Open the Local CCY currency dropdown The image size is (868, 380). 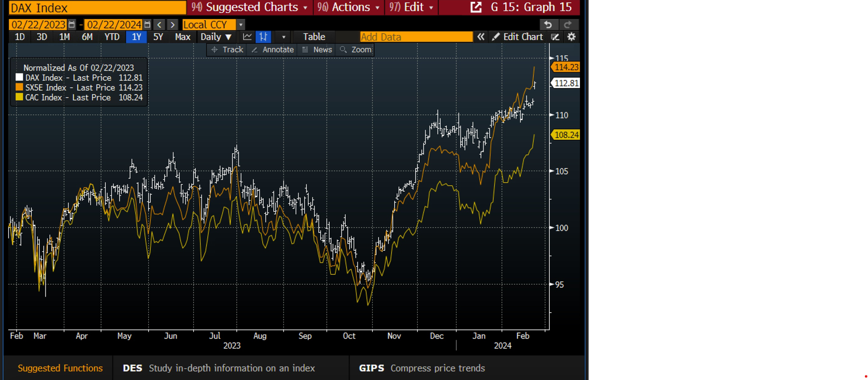(240, 24)
